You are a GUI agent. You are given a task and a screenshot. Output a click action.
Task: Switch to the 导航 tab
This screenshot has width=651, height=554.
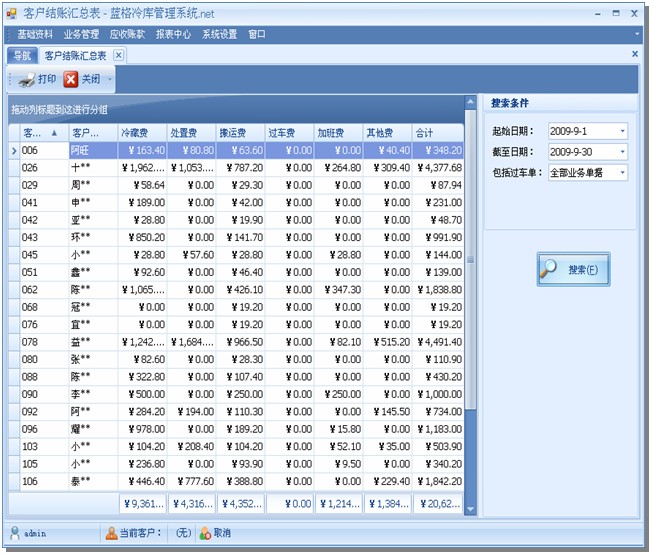[22, 56]
